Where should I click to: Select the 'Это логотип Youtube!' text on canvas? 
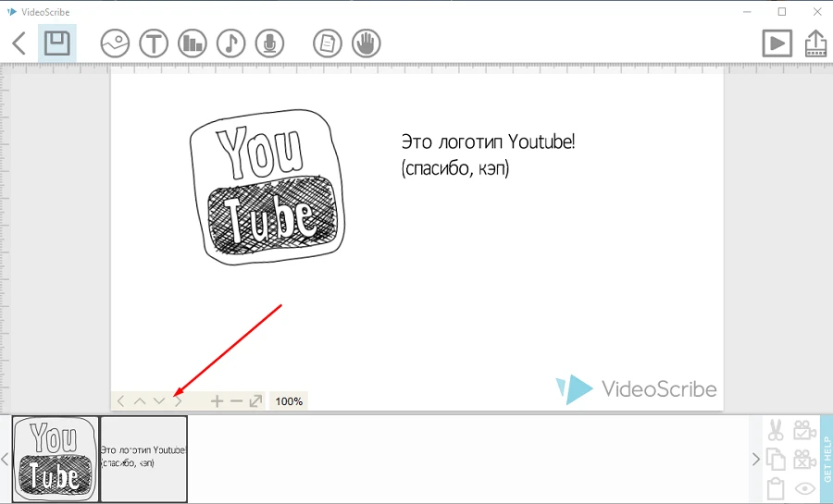pos(488,141)
